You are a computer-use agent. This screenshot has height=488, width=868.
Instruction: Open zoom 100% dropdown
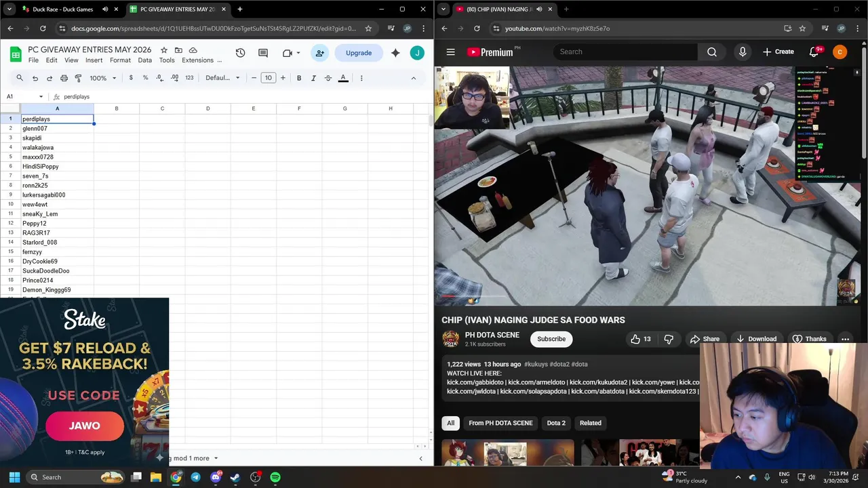pos(103,78)
